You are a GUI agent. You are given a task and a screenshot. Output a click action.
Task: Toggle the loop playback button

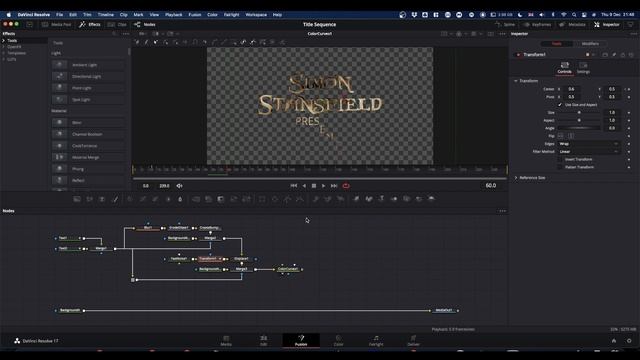pyautogui.click(x=346, y=186)
